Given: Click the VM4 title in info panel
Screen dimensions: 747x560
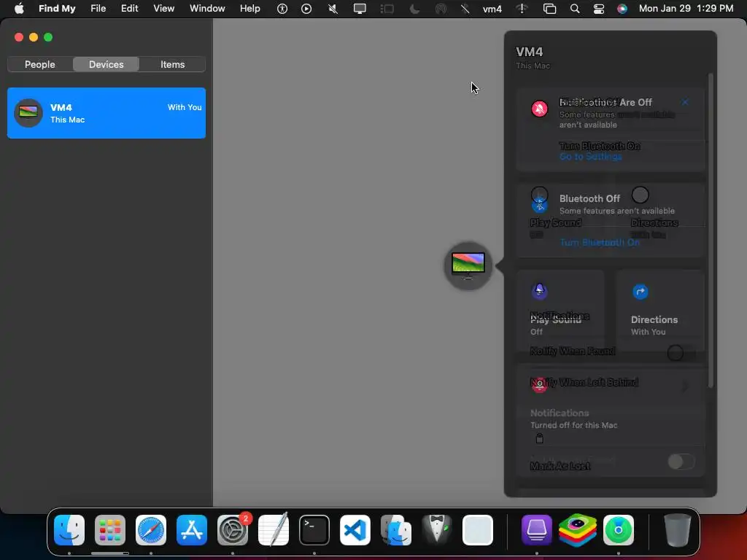Looking at the screenshot, I should coord(530,52).
